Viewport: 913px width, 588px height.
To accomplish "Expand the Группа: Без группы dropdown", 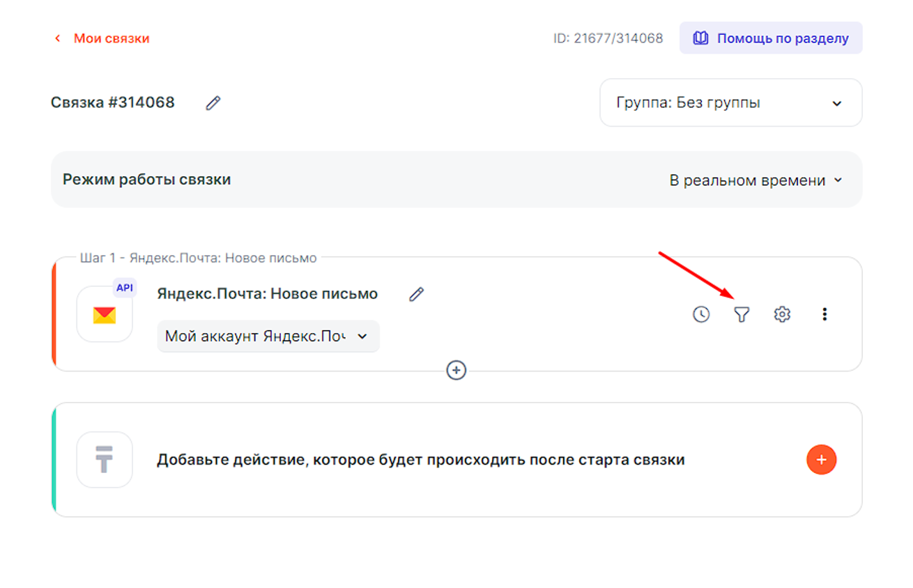I will click(x=730, y=103).
